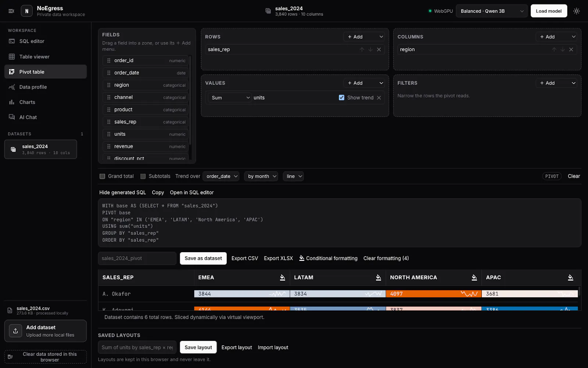Click Import layout

click(x=273, y=347)
